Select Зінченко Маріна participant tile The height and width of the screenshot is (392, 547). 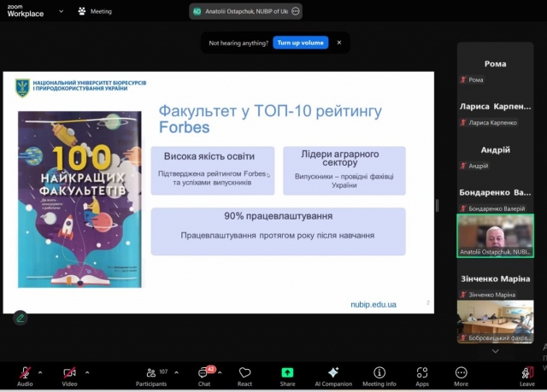pos(496,278)
